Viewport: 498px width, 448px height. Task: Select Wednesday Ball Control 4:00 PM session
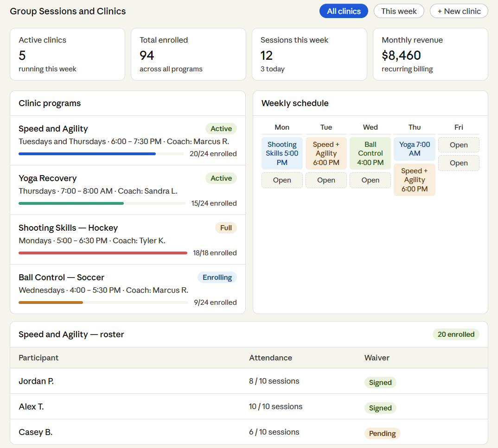[370, 153]
